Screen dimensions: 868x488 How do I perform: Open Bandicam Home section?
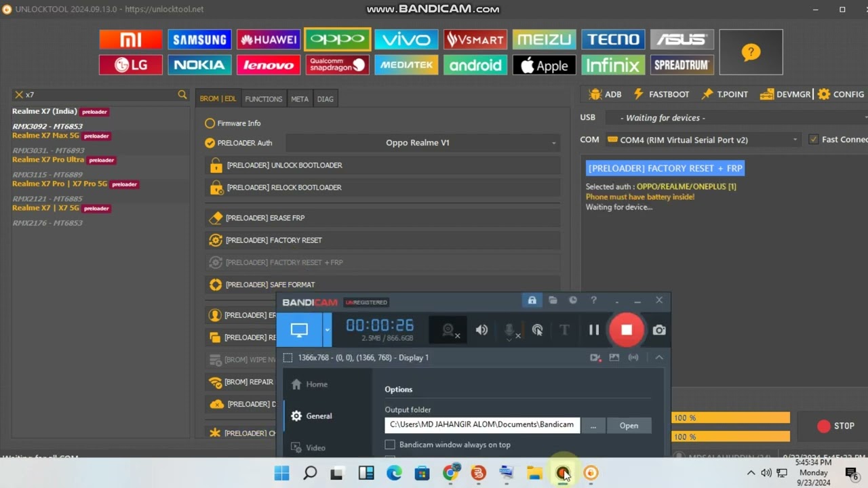[317, 384]
